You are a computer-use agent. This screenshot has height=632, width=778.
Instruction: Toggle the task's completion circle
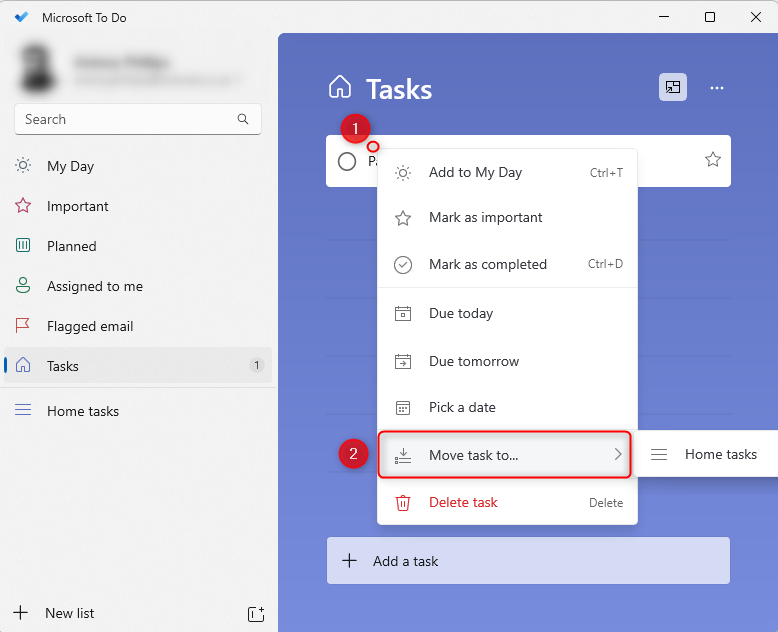[x=347, y=161]
